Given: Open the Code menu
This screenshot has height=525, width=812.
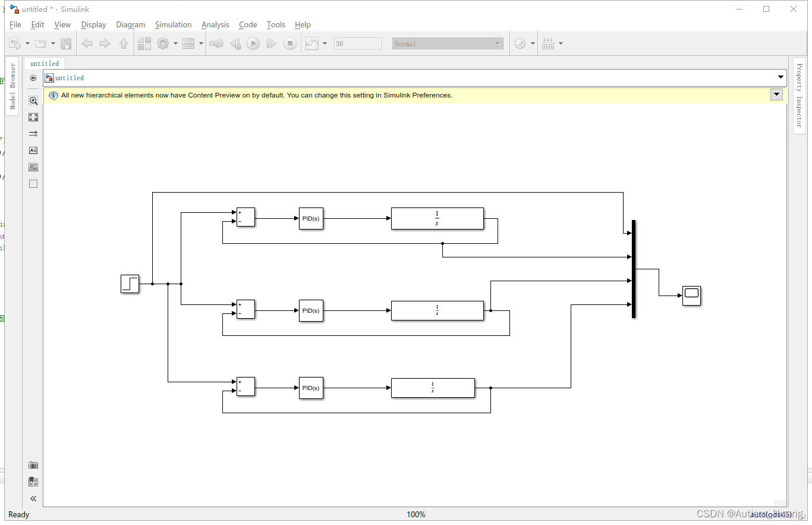Looking at the screenshot, I should (248, 24).
